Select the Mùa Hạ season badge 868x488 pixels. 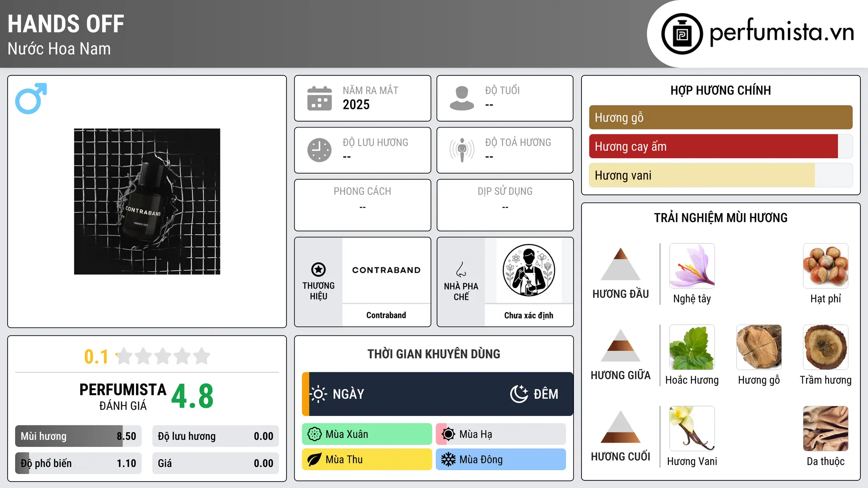click(501, 434)
